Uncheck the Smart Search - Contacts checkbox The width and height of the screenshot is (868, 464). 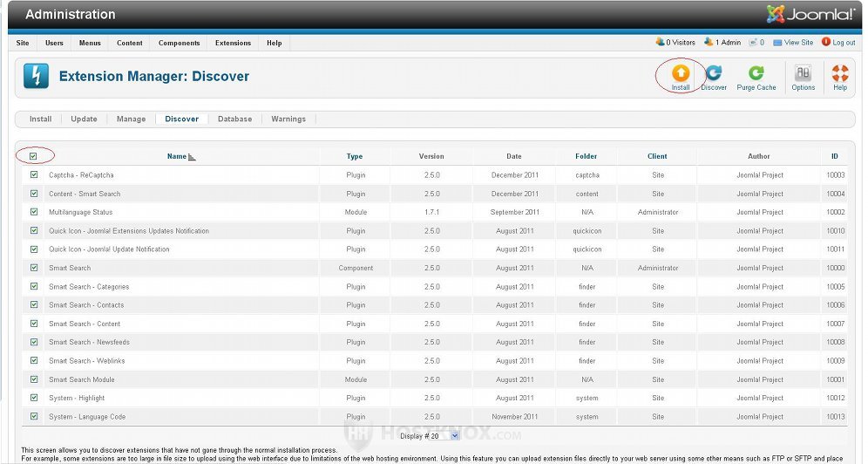tap(34, 304)
